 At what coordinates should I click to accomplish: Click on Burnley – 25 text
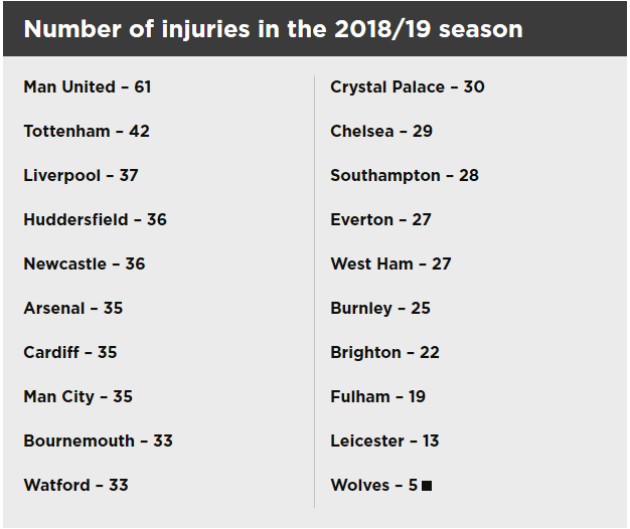coord(380,308)
